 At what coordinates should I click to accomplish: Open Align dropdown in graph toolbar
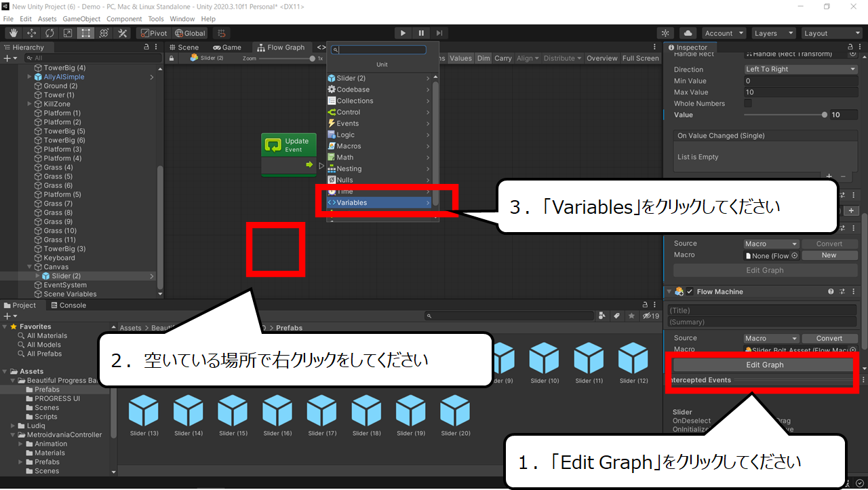point(528,58)
